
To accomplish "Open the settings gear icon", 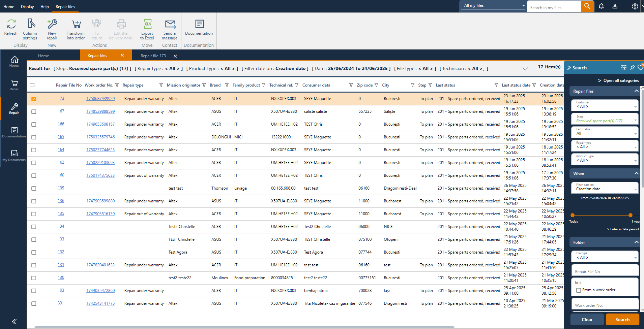I will click(635, 6).
